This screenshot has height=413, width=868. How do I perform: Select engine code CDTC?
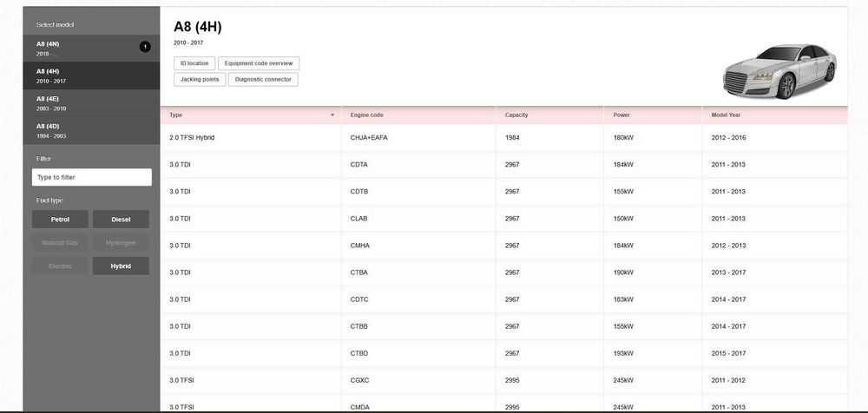tap(359, 299)
